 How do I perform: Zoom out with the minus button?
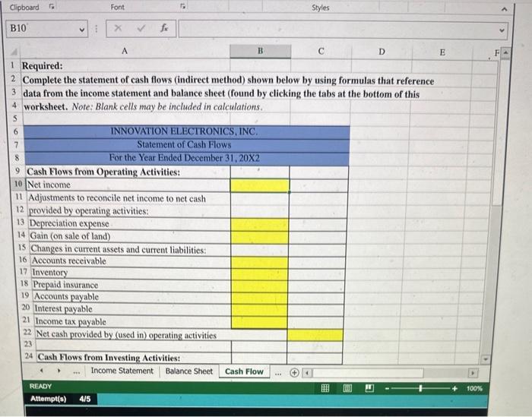387,389
